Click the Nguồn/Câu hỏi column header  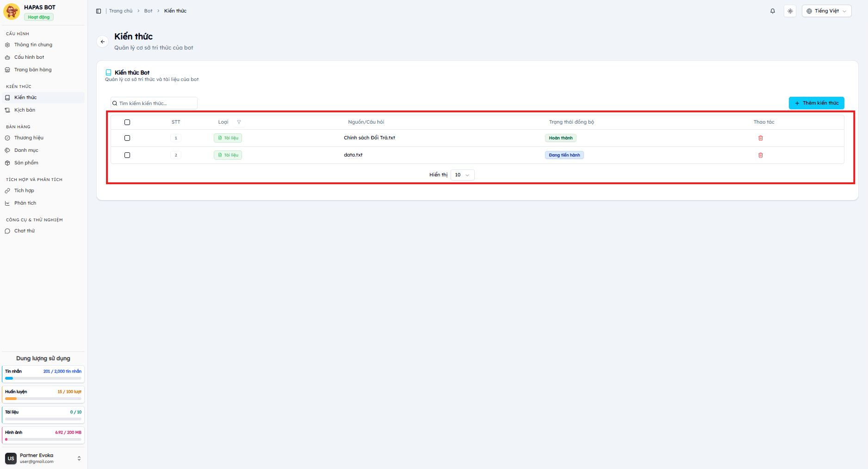[x=366, y=122]
